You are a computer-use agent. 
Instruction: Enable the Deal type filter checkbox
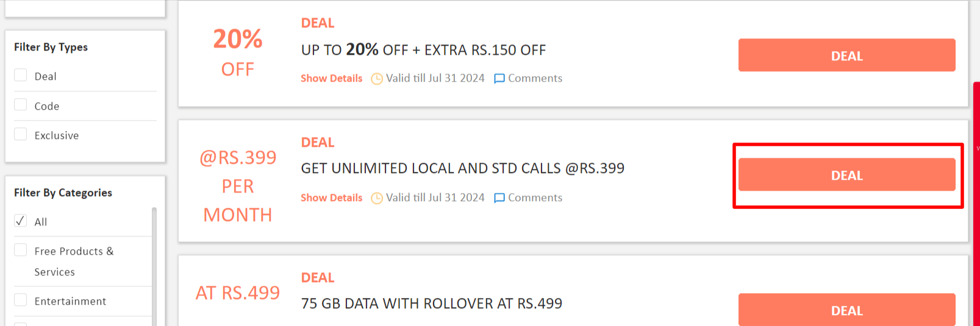21,75
